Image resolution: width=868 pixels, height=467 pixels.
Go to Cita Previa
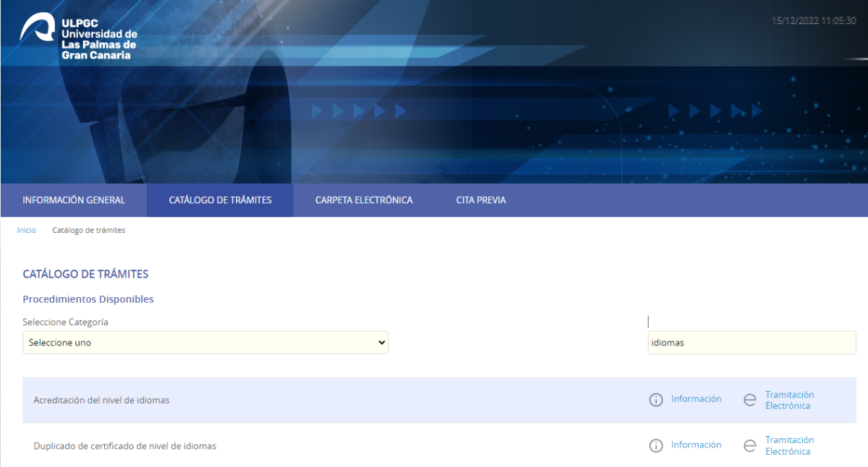[x=481, y=200]
